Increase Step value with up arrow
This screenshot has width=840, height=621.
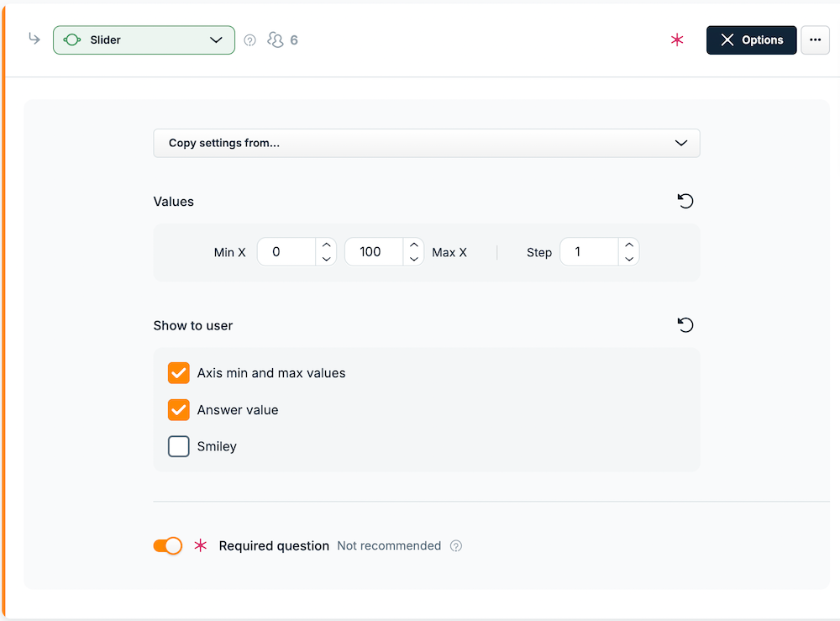tap(629, 245)
